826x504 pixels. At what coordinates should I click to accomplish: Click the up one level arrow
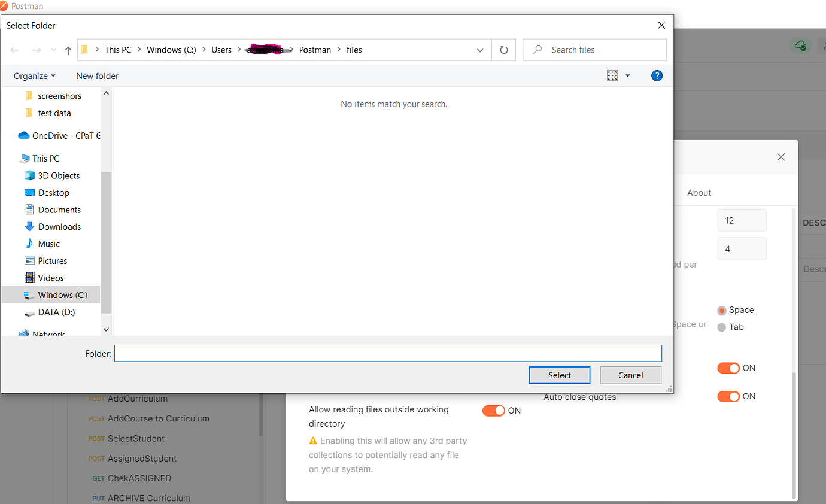click(68, 50)
